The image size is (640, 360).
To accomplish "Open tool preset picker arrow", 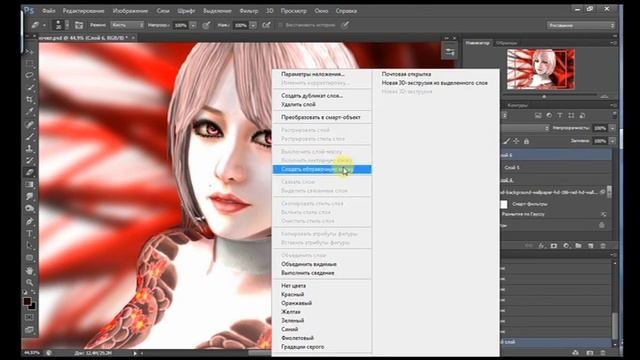I will pos(44,25).
